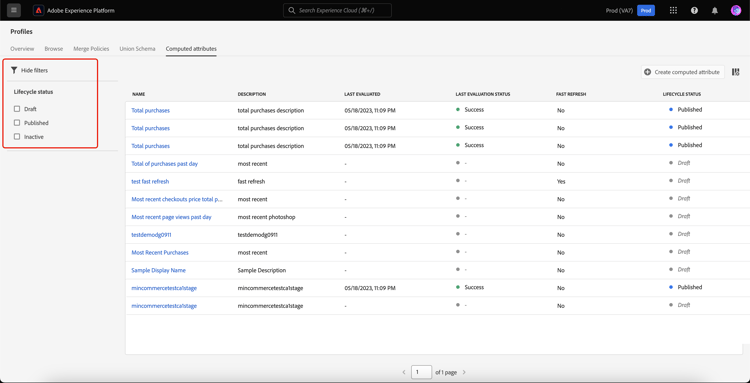750x383 pixels.
Task: Click the search magnifier icon
Action: [292, 10]
